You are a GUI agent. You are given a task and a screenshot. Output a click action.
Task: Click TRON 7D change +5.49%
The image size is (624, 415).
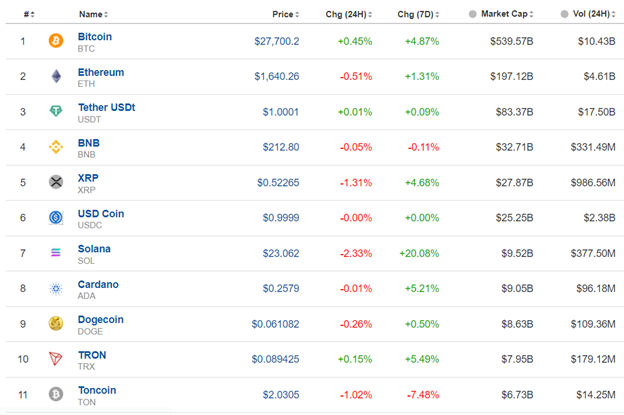(x=422, y=359)
